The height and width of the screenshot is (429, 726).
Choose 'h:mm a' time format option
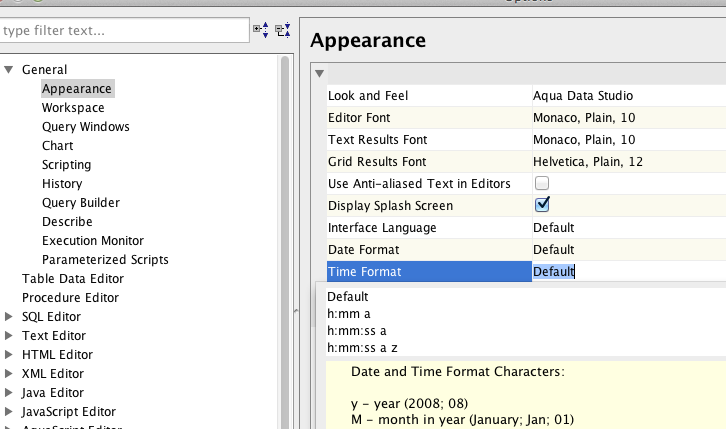349,314
